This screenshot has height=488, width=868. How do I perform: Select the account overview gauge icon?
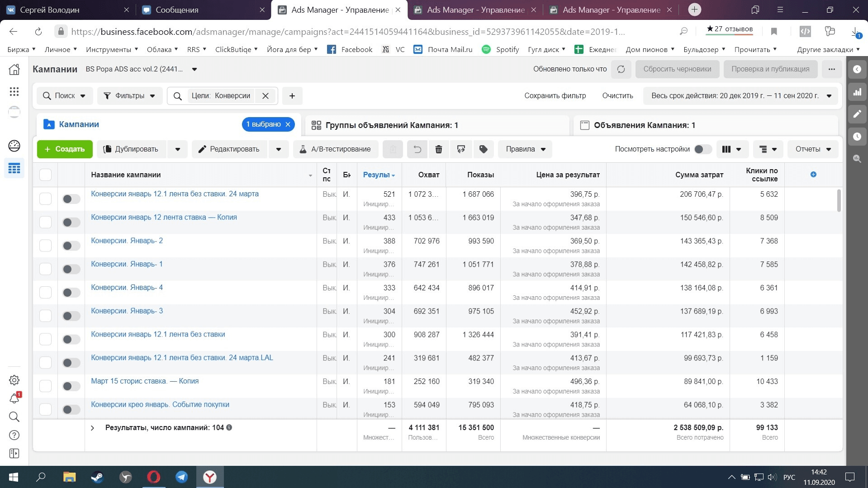click(14, 146)
